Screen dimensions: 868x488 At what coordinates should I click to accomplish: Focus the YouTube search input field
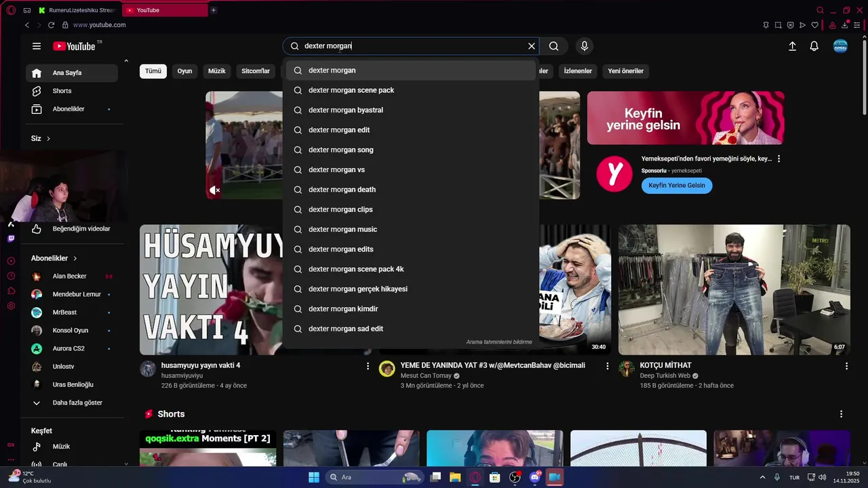pos(411,46)
